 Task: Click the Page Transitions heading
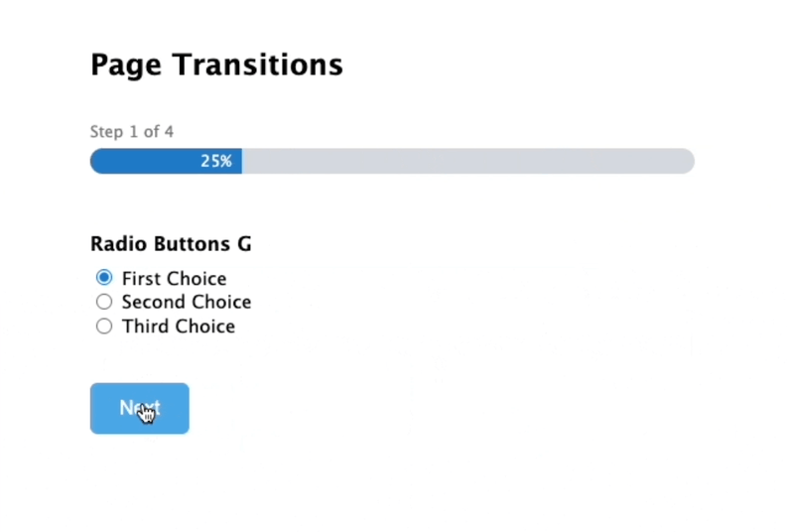[x=216, y=66]
